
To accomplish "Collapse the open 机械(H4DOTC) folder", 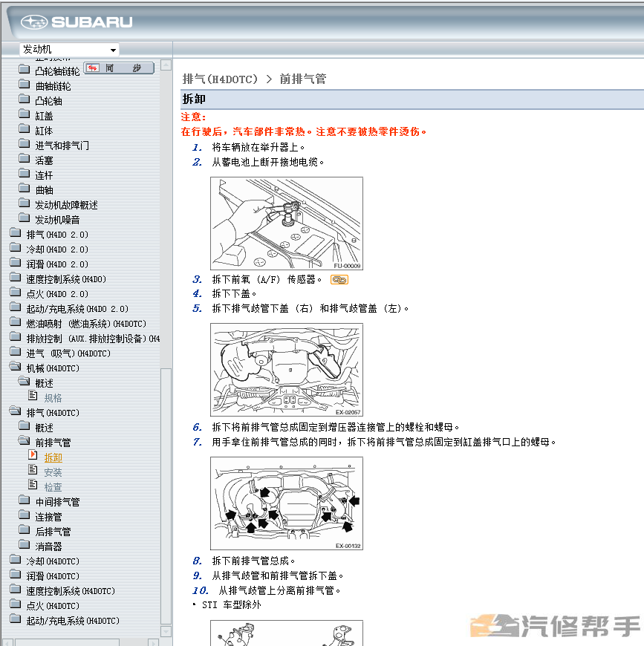I will coord(16,367).
